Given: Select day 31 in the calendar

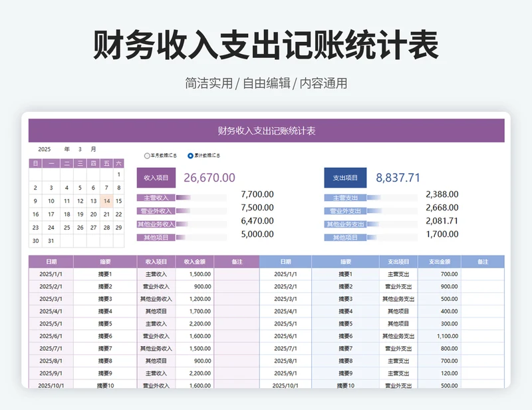Looking at the screenshot, I should pos(51,241).
